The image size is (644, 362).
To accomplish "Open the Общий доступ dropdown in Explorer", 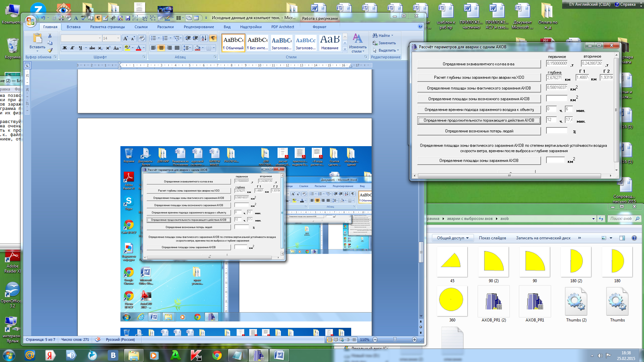I will point(452,238).
